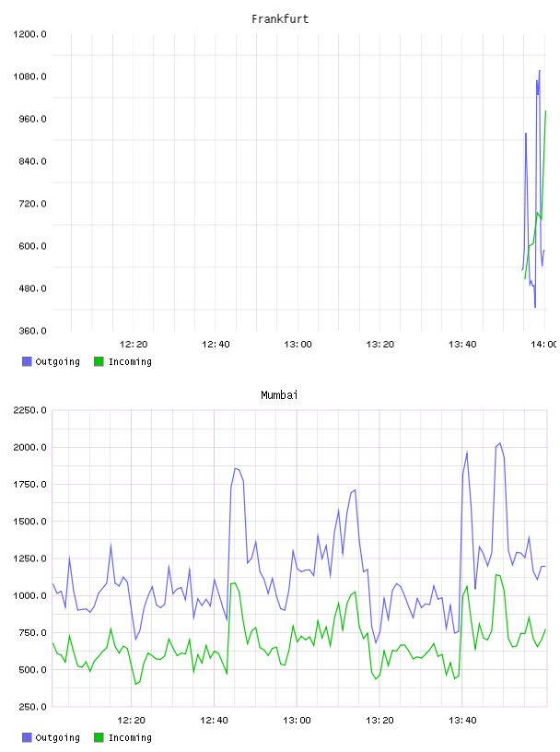560x752 pixels.
Task: Click the Outgoing label in Frankfurt legend
Action: (x=57, y=361)
